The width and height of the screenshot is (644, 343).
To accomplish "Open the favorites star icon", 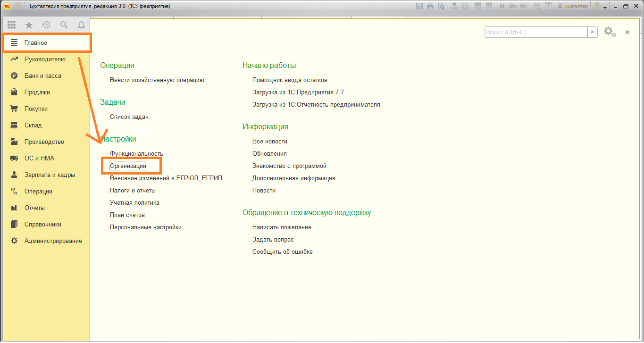I will pyautogui.click(x=29, y=25).
